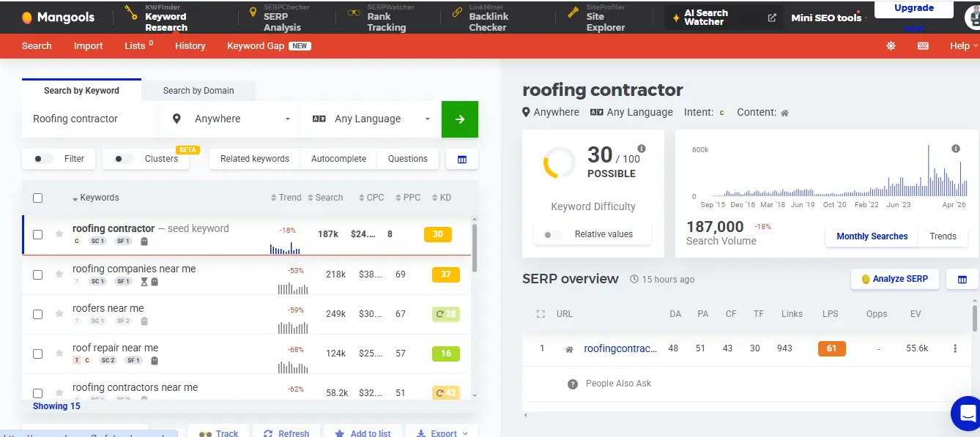Click ghost icon under roofing contractor keyword
The image size is (980, 437).
(x=144, y=241)
